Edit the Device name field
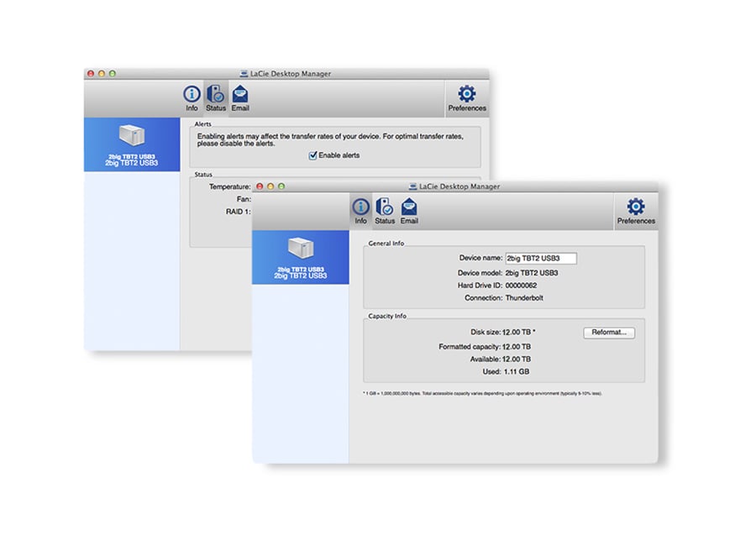Viewport: 756px width, 546px height. click(540, 259)
